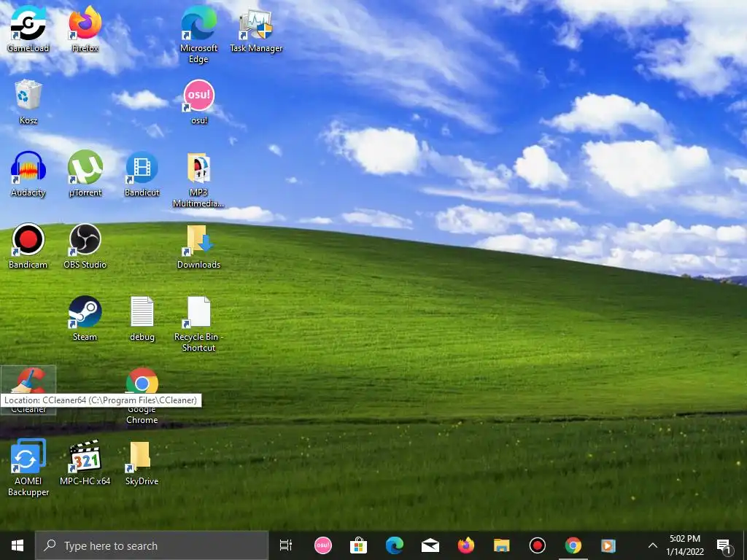Select the CCleaner desktop icon
The width and height of the screenshot is (747, 560).
pyautogui.click(x=28, y=389)
